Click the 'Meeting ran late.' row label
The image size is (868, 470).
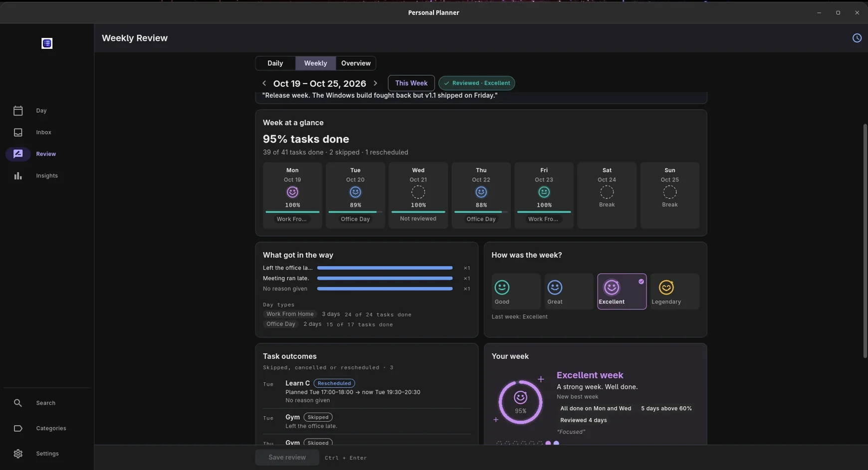(x=286, y=279)
